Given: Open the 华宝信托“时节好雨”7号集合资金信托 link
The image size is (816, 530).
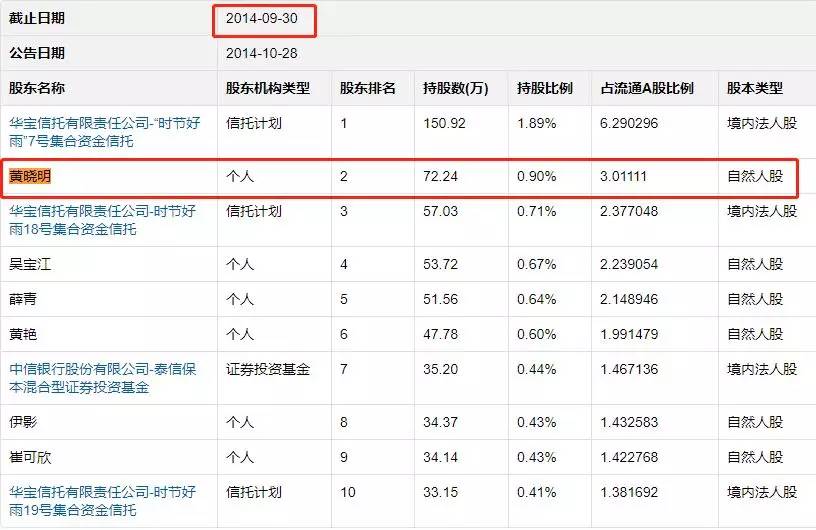Looking at the screenshot, I should pos(105,132).
